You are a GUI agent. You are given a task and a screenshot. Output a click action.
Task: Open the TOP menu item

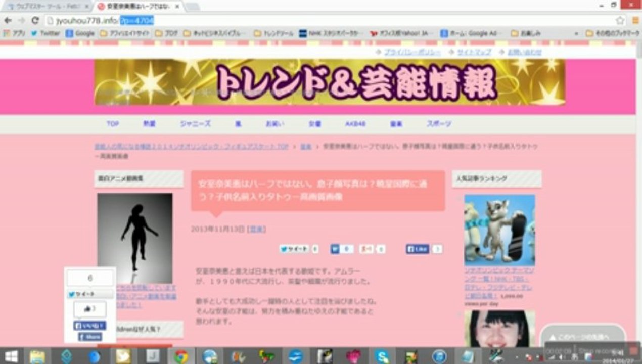coord(113,124)
